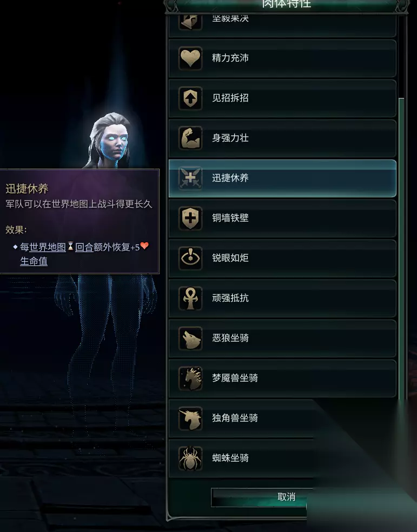This screenshot has width=417, height=532.
Task: Select the ankh icon for 顽强抵抗
Action: coord(190,298)
